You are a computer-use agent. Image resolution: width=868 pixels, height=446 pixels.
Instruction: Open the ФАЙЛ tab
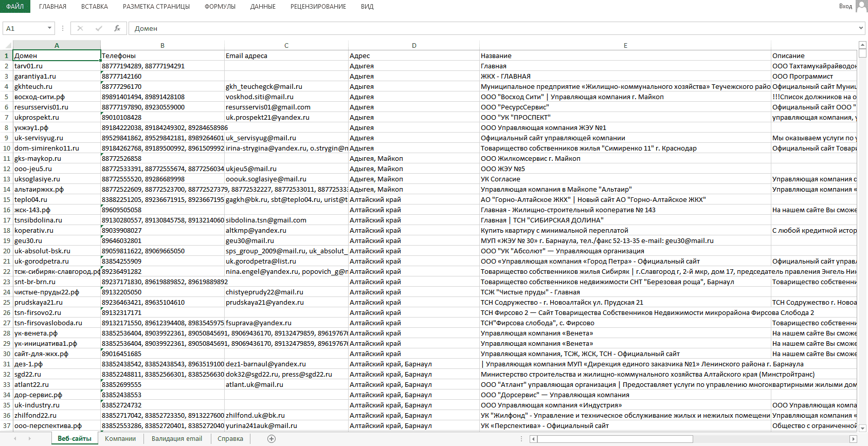(x=15, y=6)
